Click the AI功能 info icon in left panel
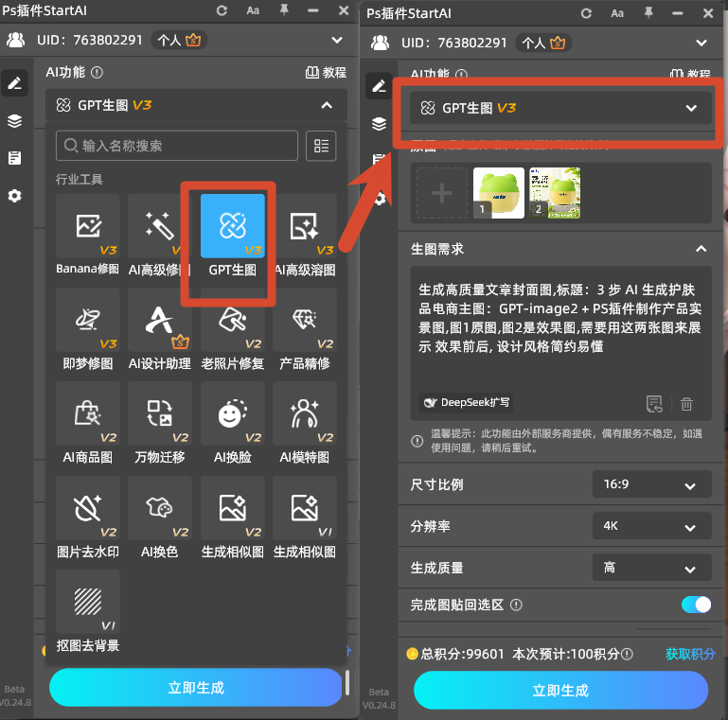Screen dimensions: 728x720 click(97, 72)
